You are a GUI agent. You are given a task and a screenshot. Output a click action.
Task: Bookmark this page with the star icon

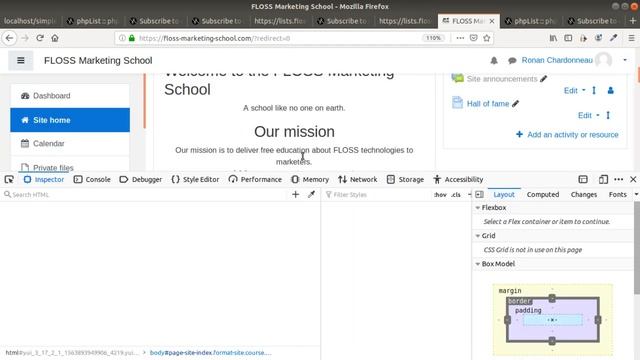click(487, 38)
